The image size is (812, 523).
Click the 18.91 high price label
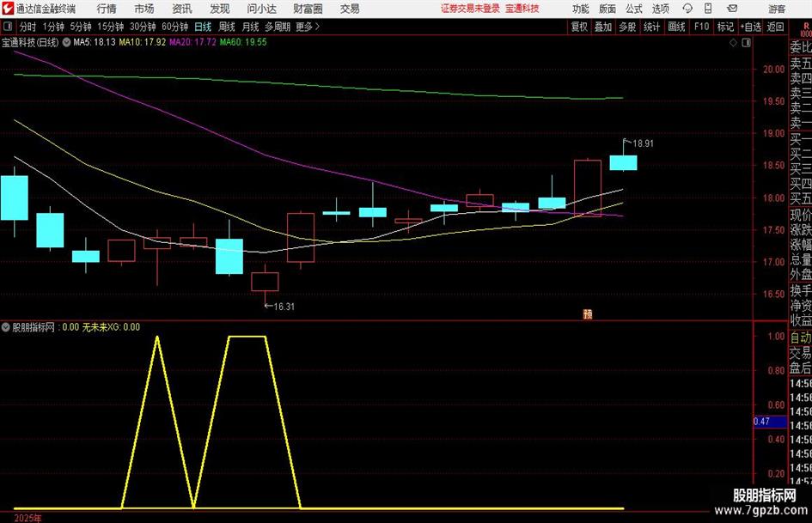(644, 143)
